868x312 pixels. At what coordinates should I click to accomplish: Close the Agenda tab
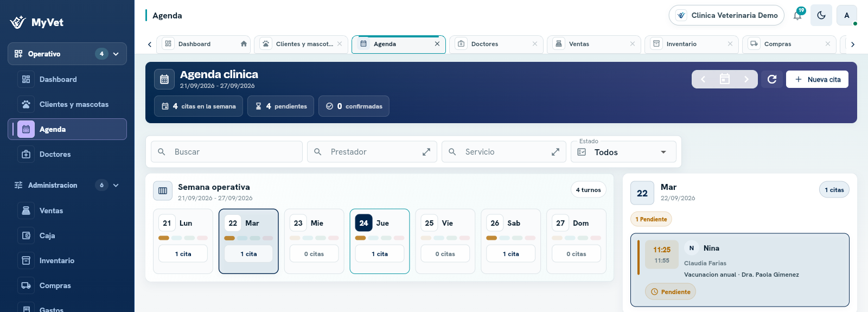coord(437,44)
